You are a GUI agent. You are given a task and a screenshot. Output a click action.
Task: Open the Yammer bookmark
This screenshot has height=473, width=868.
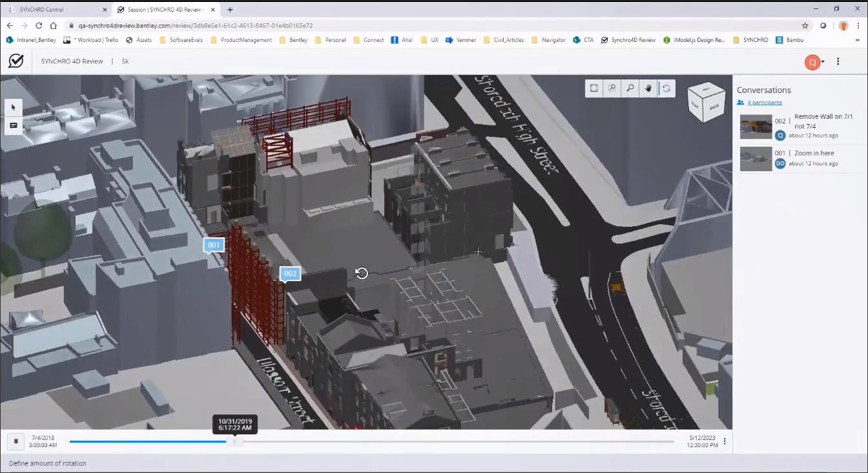click(x=460, y=40)
